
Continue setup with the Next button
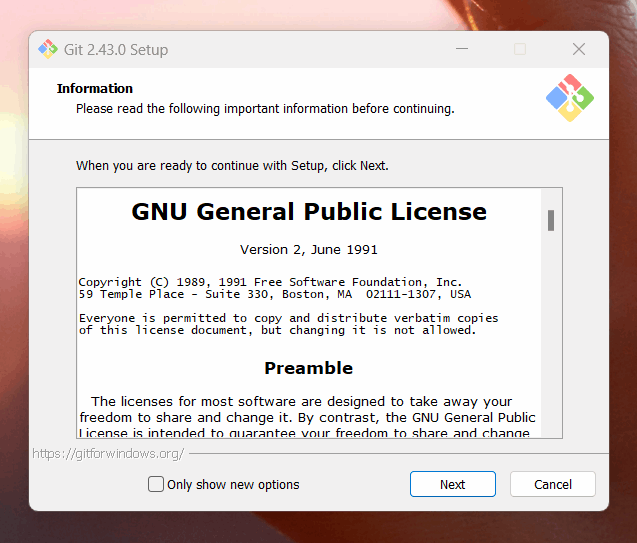(453, 484)
